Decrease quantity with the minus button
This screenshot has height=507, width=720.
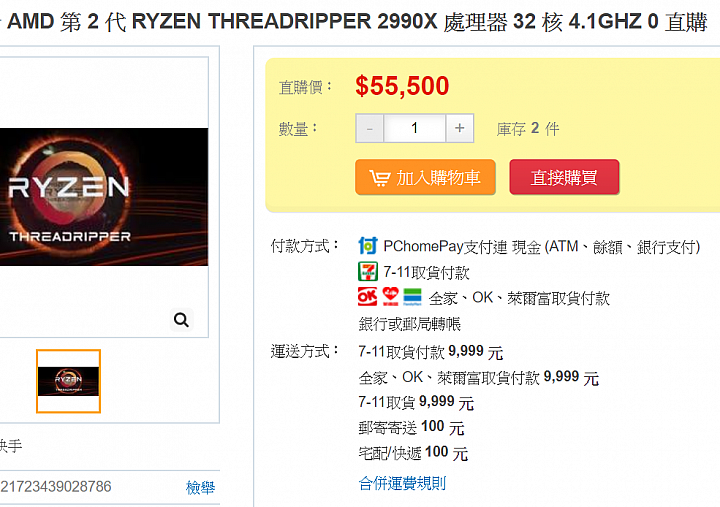pyautogui.click(x=370, y=128)
